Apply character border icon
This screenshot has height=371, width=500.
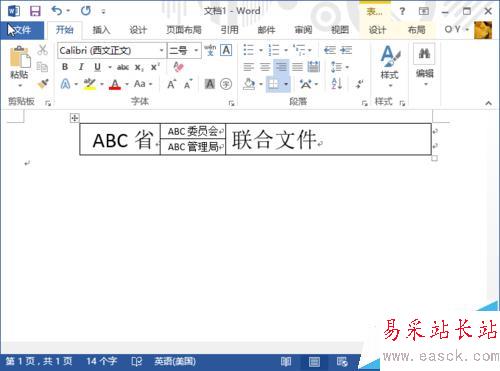(x=226, y=50)
